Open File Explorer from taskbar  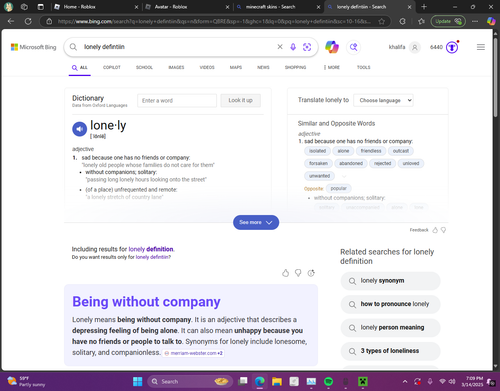click(x=277, y=381)
